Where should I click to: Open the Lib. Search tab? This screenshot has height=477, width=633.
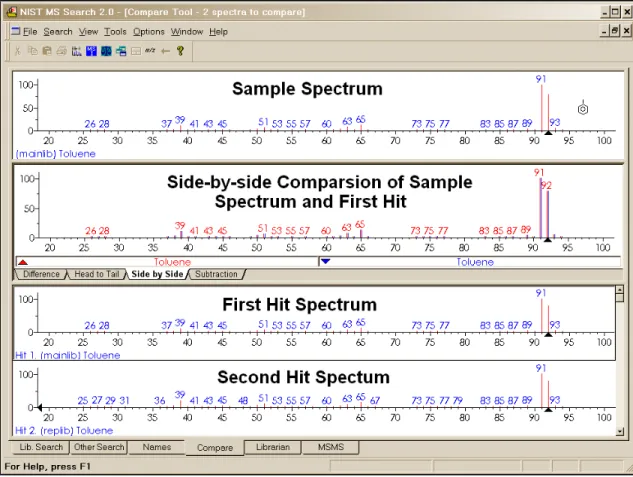[x=41, y=447]
